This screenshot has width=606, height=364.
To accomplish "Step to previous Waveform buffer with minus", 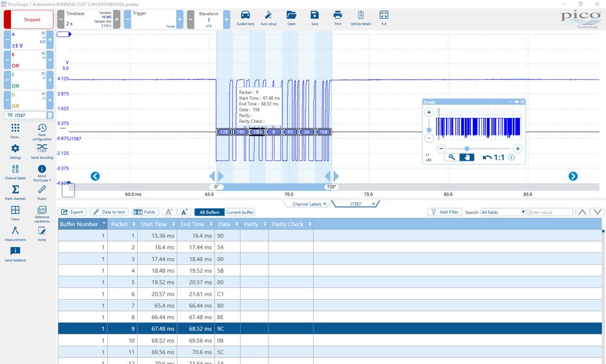I will 190,19.
